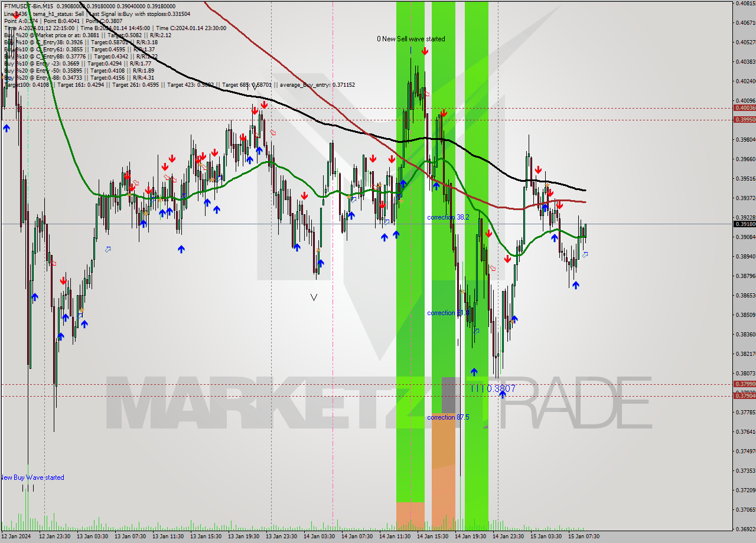Click the 'New Buy Wave started' label
The width and height of the screenshot is (756, 543).
pos(32,477)
